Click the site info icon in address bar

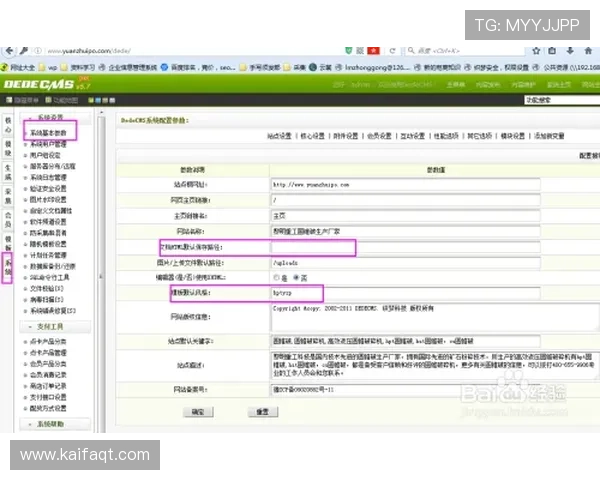(38, 51)
